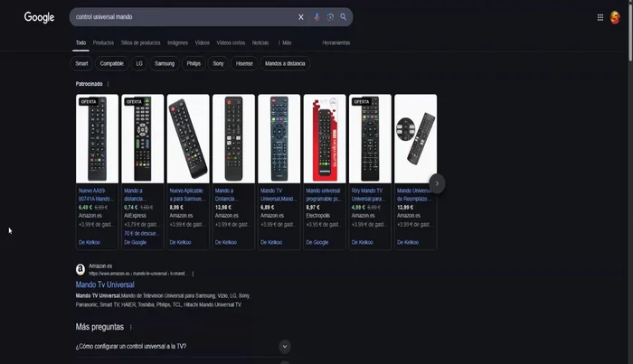
Task: Select the Mandos a distancia chip
Action: [x=285, y=64]
